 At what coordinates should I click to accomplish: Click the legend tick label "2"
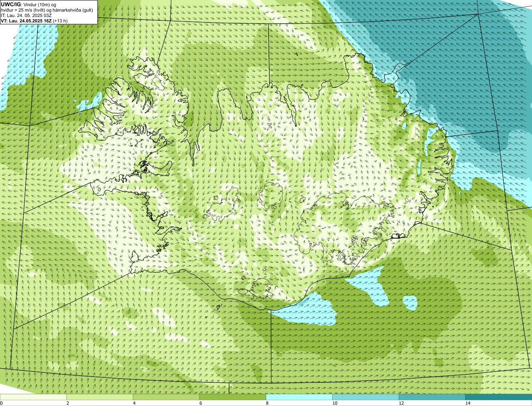(x=67, y=403)
